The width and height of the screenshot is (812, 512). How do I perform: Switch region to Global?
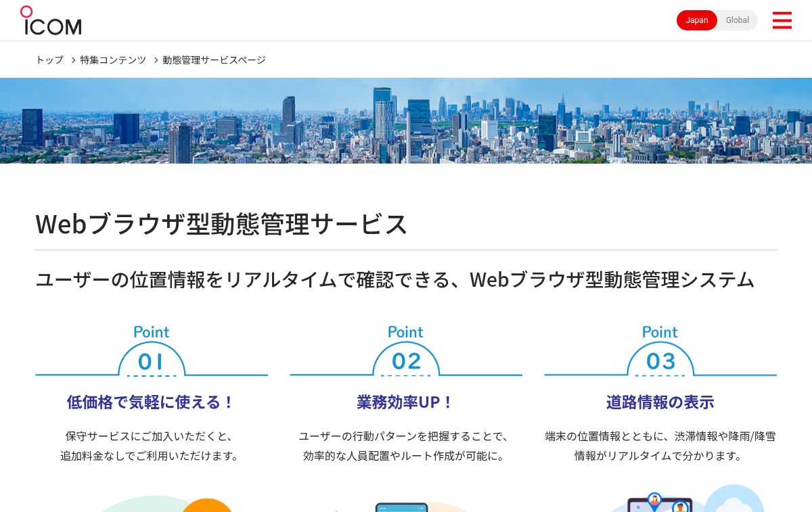(x=738, y=20)
